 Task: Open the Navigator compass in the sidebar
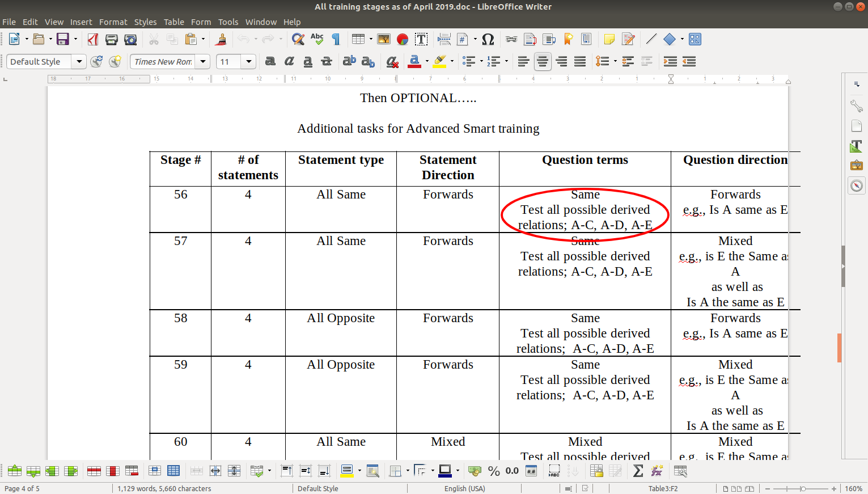[856, 185]
